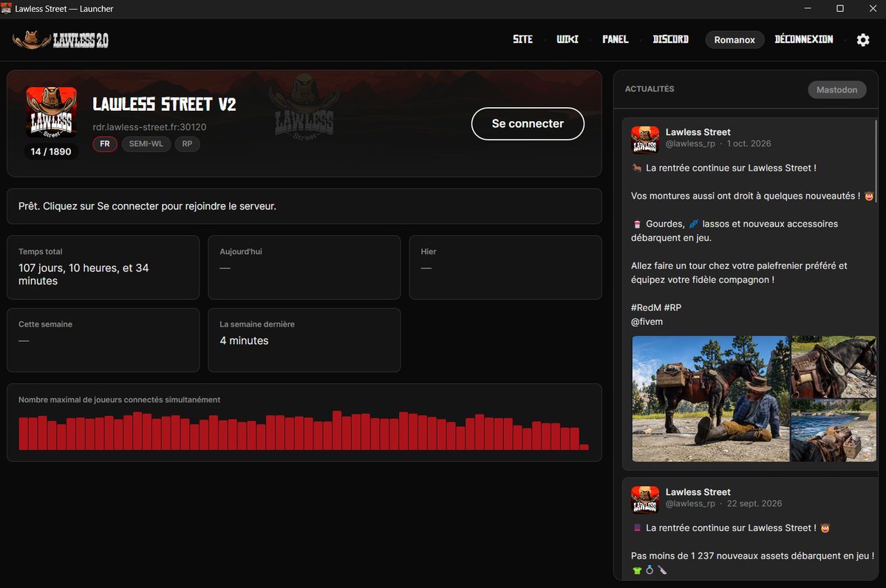Select the SEMI-WL tag

[146, 144]
